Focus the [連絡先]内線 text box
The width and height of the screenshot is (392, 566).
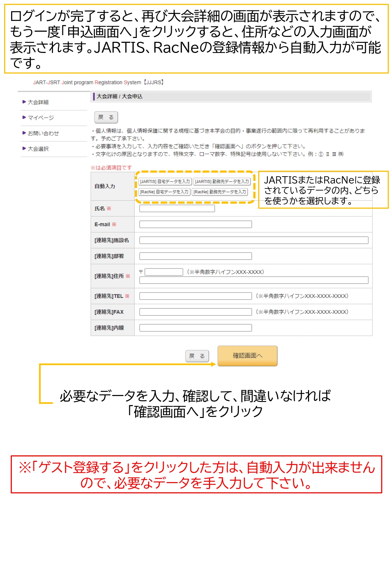coord(195,328)
